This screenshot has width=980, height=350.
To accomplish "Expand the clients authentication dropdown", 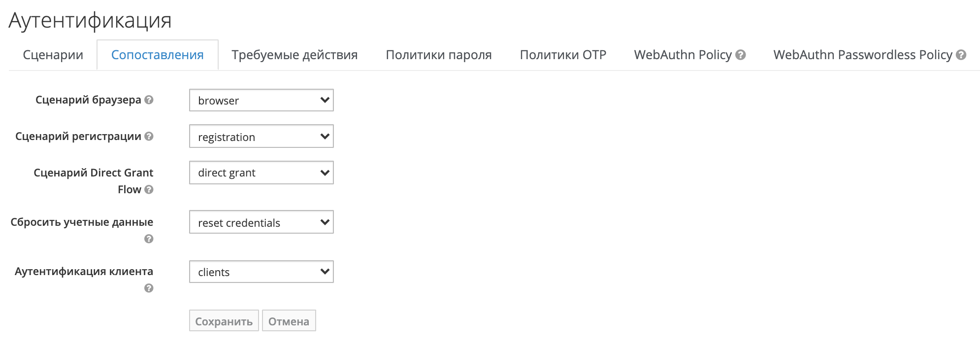I will point(261,272).
